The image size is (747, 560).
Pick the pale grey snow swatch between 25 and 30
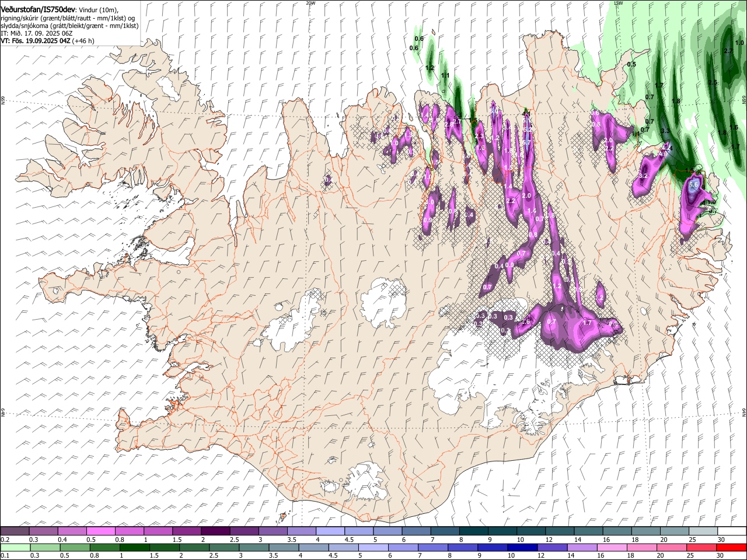(x=704, y=531)
